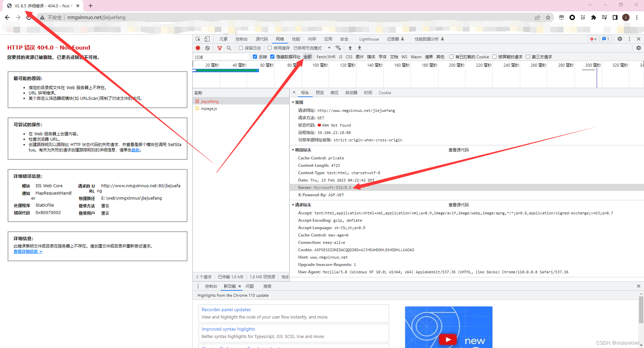644x348 pixels.
Task: Enable 有已拦截的 Cookie checkbox
Action: coord(451,57)
